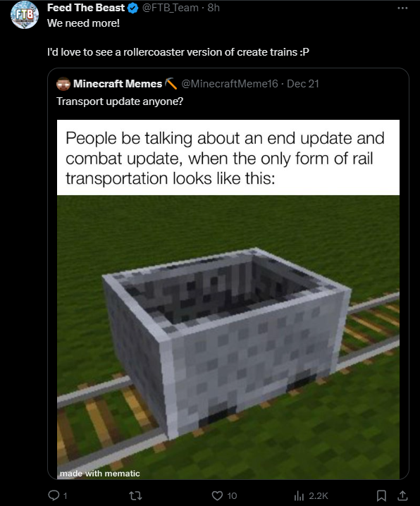Open Minecraft Memes avatar in quoted tweet
The image size is (420, 506).
point(63,84)
